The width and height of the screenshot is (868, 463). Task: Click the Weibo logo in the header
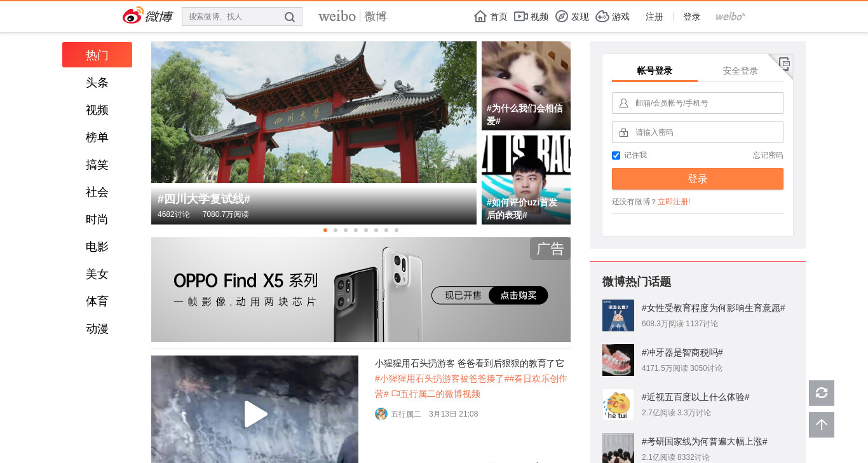(147, 16)
